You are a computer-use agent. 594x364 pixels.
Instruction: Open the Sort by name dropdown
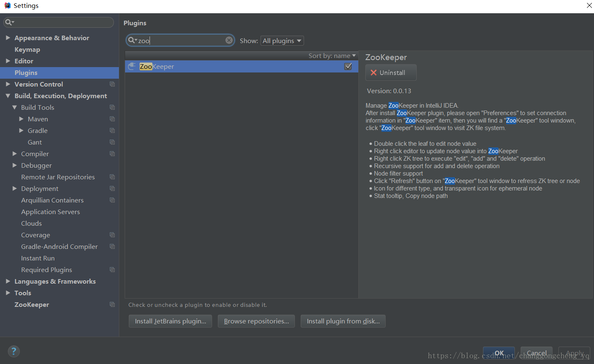tap(332, 55)
